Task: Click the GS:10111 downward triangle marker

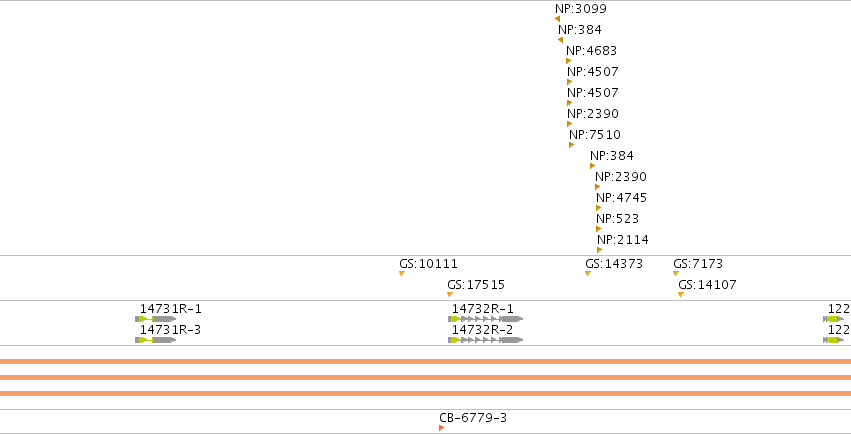Action: coord(402,273)
